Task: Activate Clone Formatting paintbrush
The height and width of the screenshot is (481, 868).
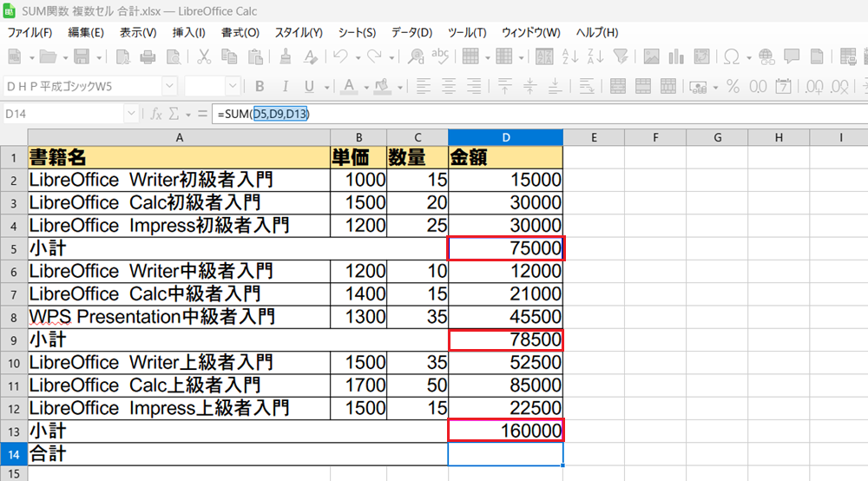Action: (286, 56)
